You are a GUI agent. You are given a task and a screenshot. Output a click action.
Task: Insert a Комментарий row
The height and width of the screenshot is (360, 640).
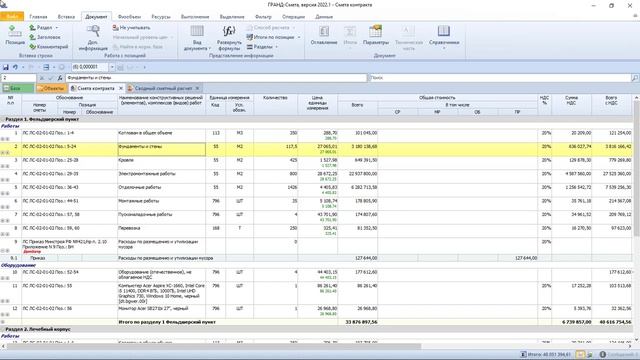tap(49, 47)
